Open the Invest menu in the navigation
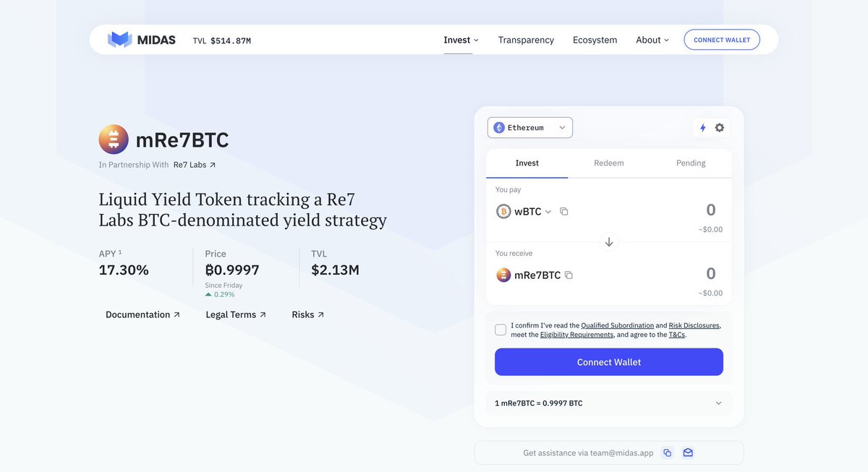The image size is (868, 472). pyautogui.click(x=461, y=40)
